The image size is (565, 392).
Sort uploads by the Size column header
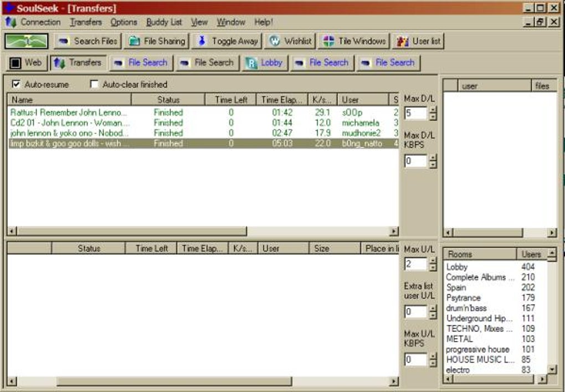click(335, 248)
